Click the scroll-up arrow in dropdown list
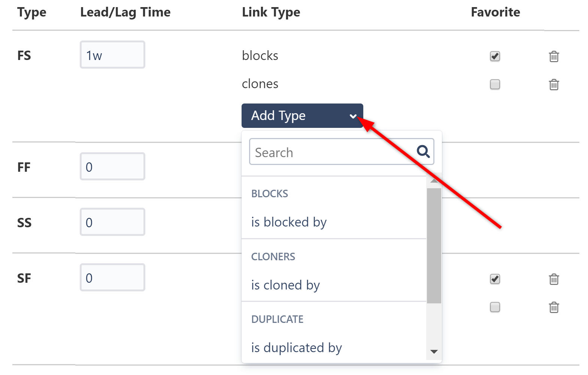 (433, 180)
